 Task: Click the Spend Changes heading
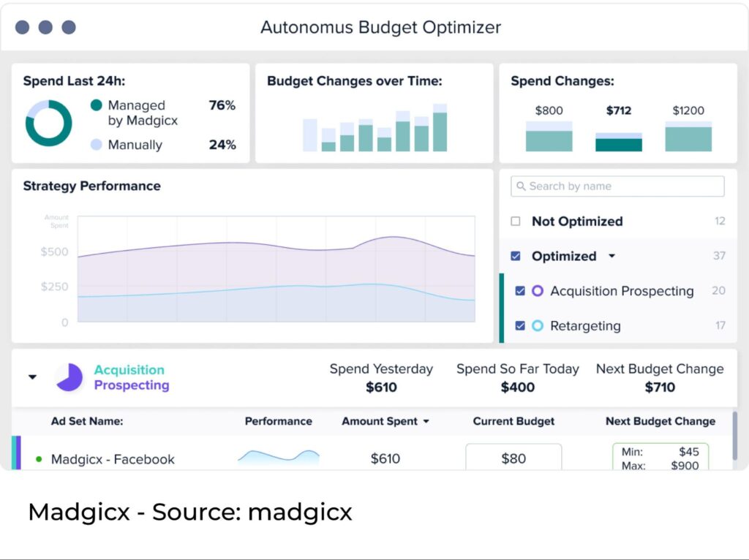coord(562,81)
